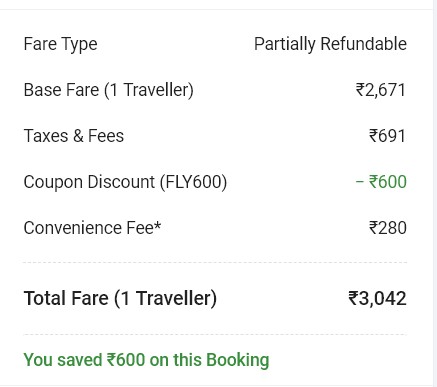The height and width of the screenshot is (387, 437).
Task: Click the Convenience Fee label
Action: [88, 228]
